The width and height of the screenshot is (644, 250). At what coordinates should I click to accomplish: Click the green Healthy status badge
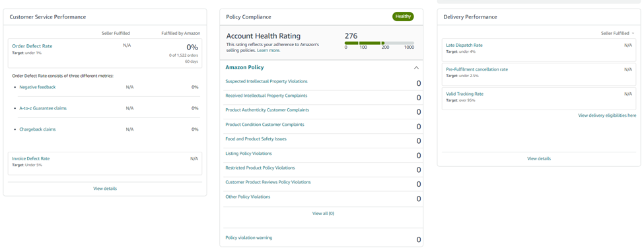pos(403,16)
